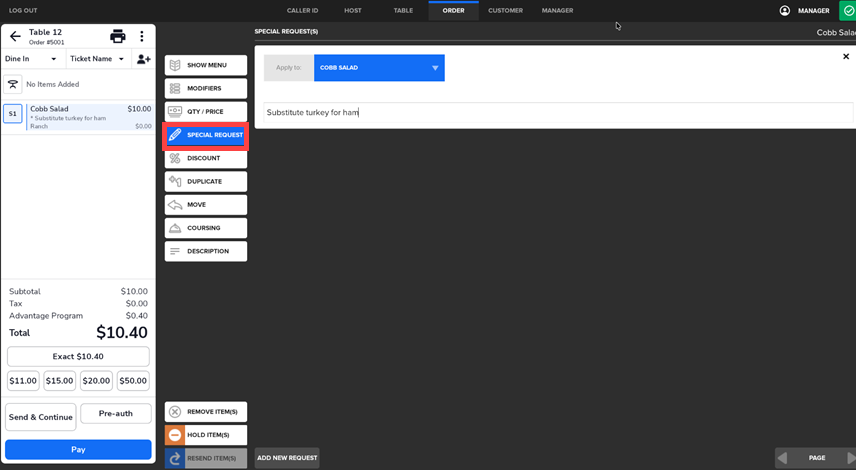Click the add guest person icon
Viewport: 856px width, 470px height.
[143, 59]
